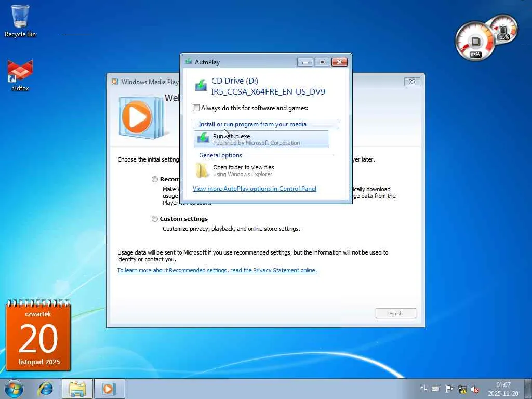The height and width of the screenshot is (399, 532).
Task: Click Install or run program from your media
Action: (x=252, y=124)
